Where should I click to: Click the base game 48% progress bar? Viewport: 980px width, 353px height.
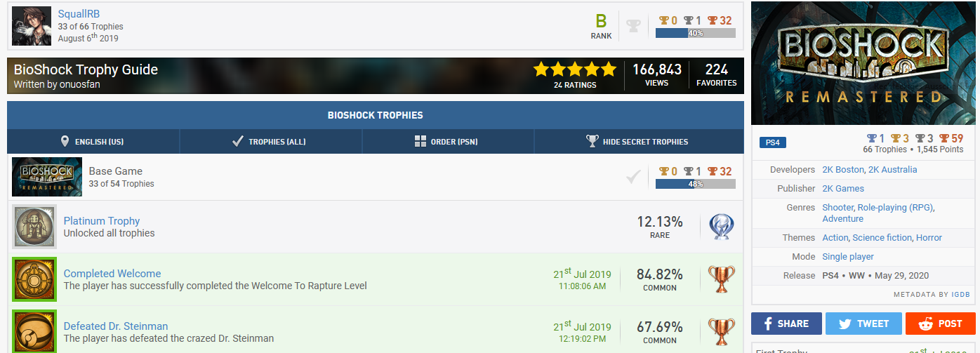695,184
